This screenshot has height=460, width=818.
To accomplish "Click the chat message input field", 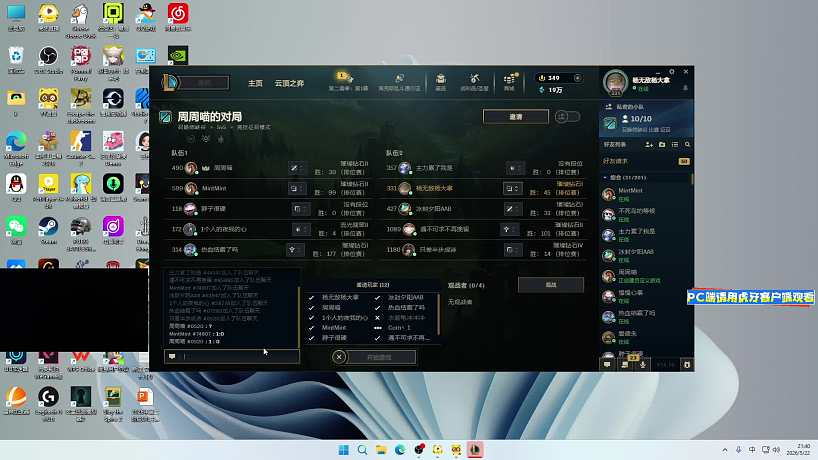I will tap(232, 356).
